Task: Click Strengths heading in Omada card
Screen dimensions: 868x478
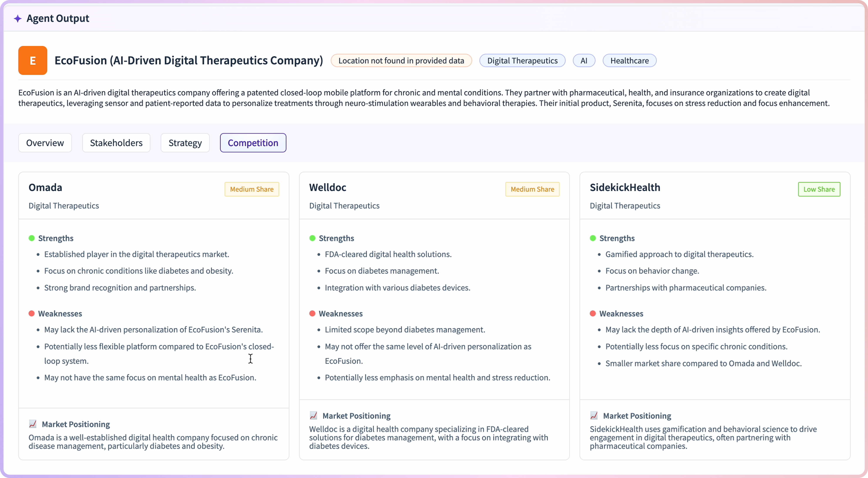Action: 56,238
